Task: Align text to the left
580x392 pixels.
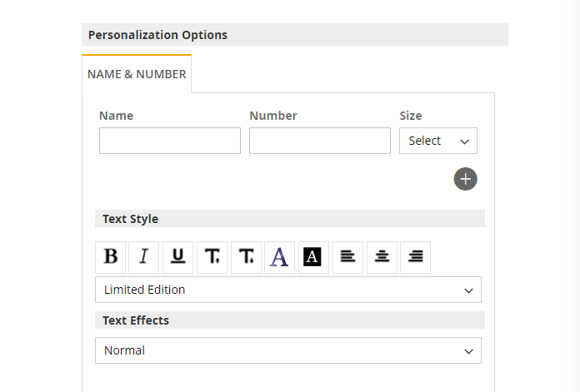Action: click(x=347, y=257)
